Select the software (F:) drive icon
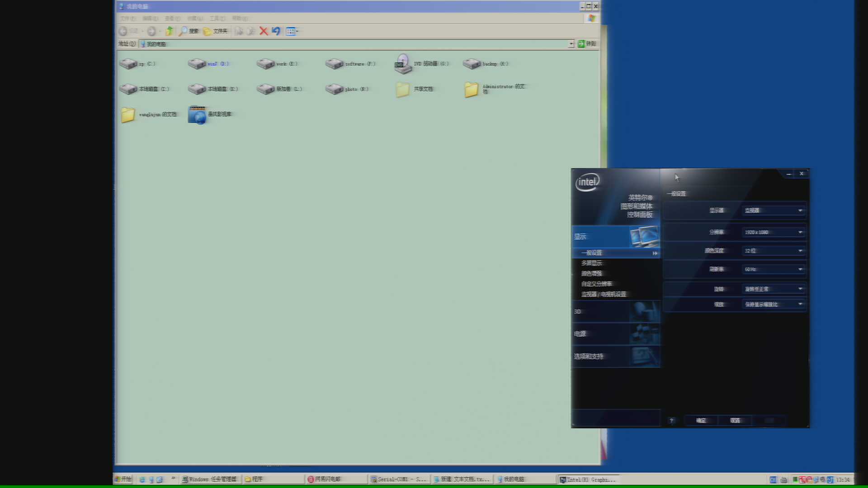868x488 pixels. pos(335,64)
